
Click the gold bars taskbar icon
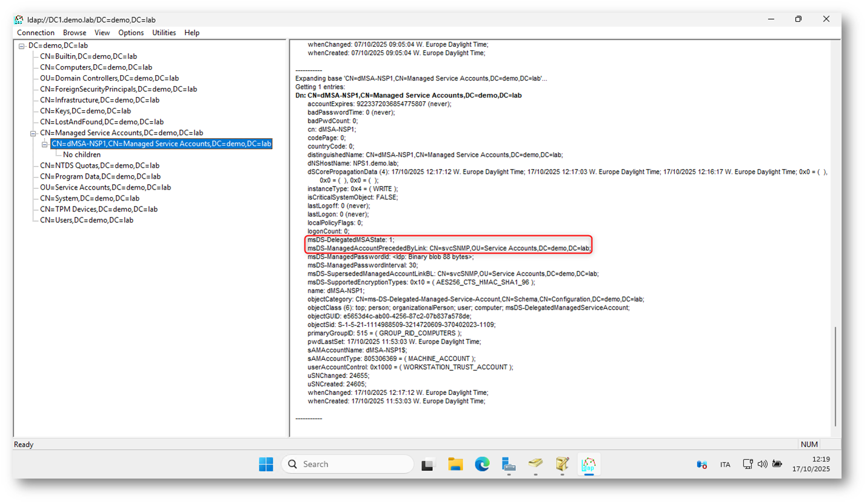(535, 465)
